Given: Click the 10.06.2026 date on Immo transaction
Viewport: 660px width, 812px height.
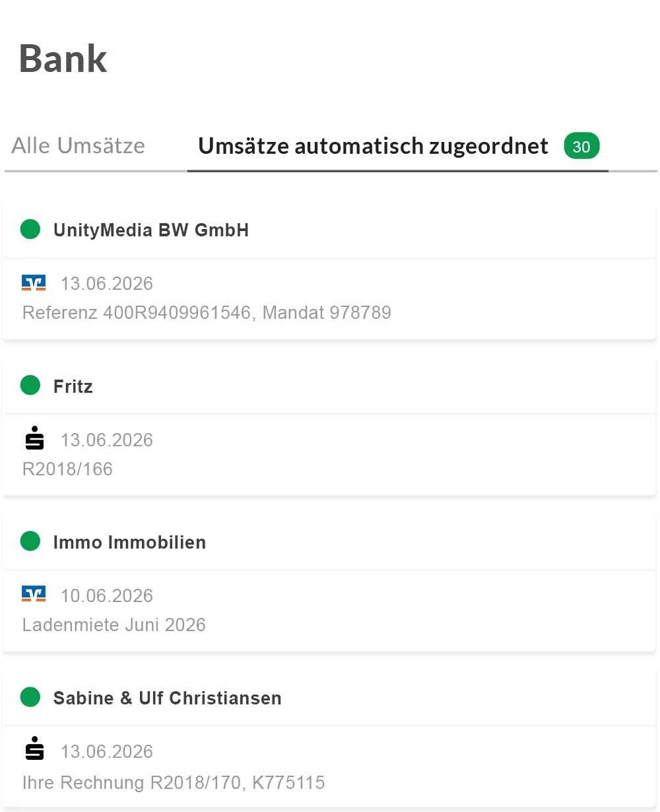Looking at the screenshot, I should (x=107, y=595).
